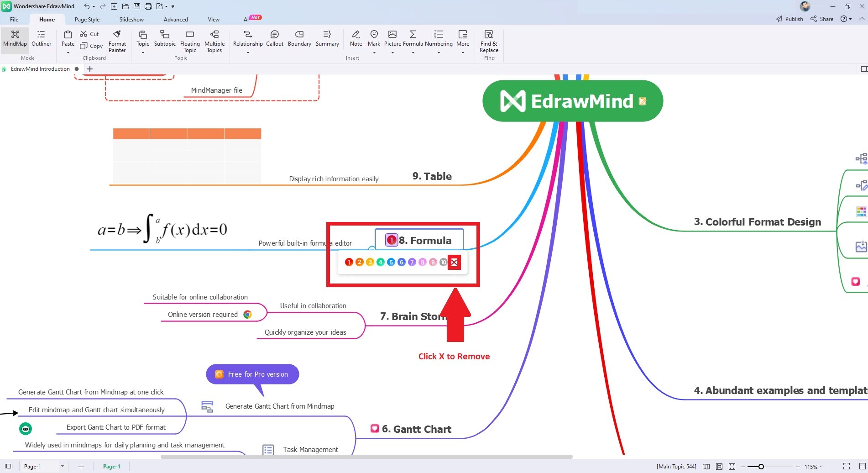Viewport: 868px width, 473px height.
Task: Insert a Summary
Action: (327, 38)
